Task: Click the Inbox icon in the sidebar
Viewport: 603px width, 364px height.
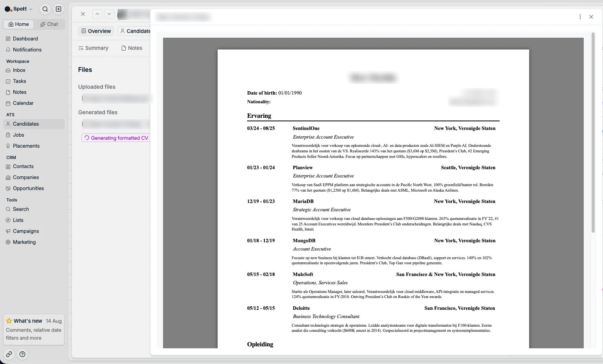Action: coord(8,70)
